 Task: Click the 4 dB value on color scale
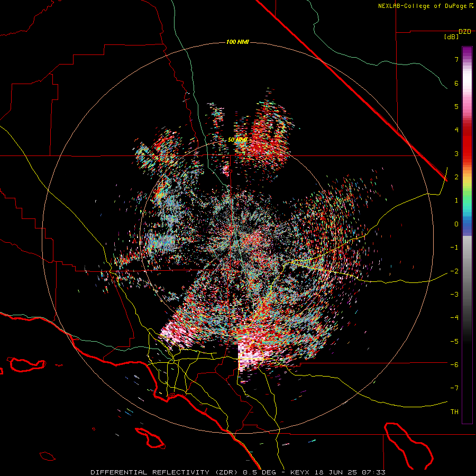456,130
